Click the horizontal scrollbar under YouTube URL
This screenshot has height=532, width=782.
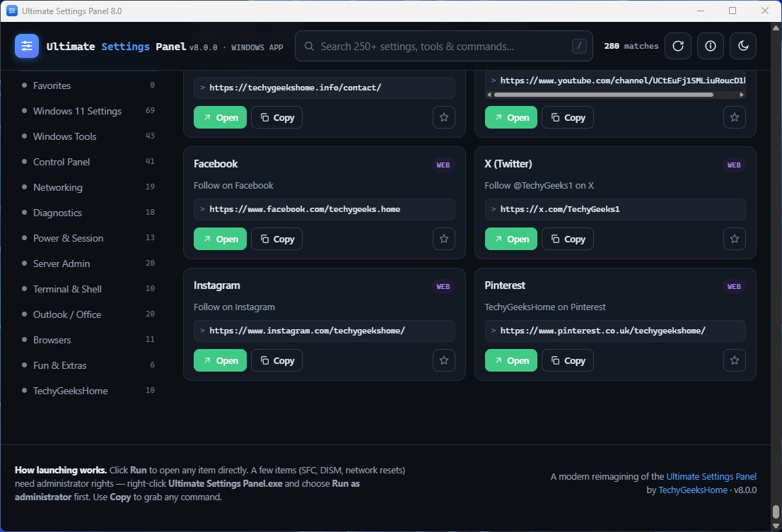point(603,94)
